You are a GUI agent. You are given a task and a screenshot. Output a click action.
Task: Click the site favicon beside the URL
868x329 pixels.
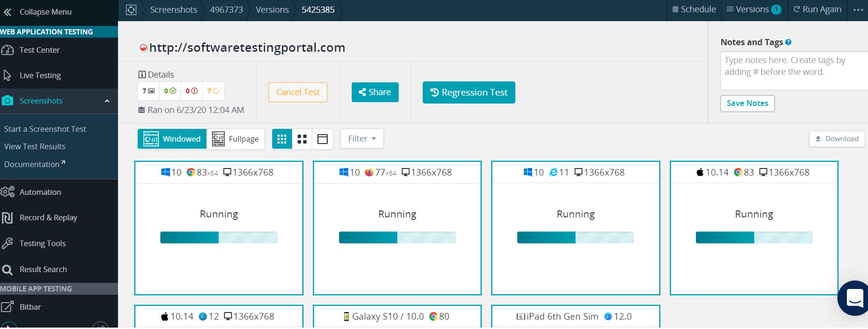[x=143, y=48]
